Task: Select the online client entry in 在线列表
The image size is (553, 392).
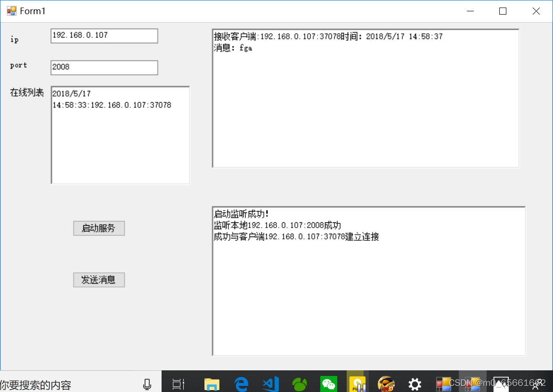Action: click(112, 105)
